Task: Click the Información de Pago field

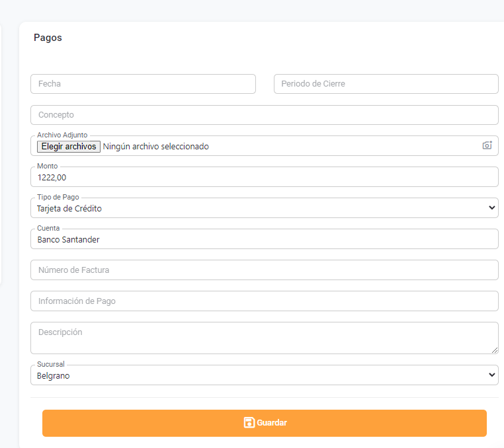Action: [264, 301]
